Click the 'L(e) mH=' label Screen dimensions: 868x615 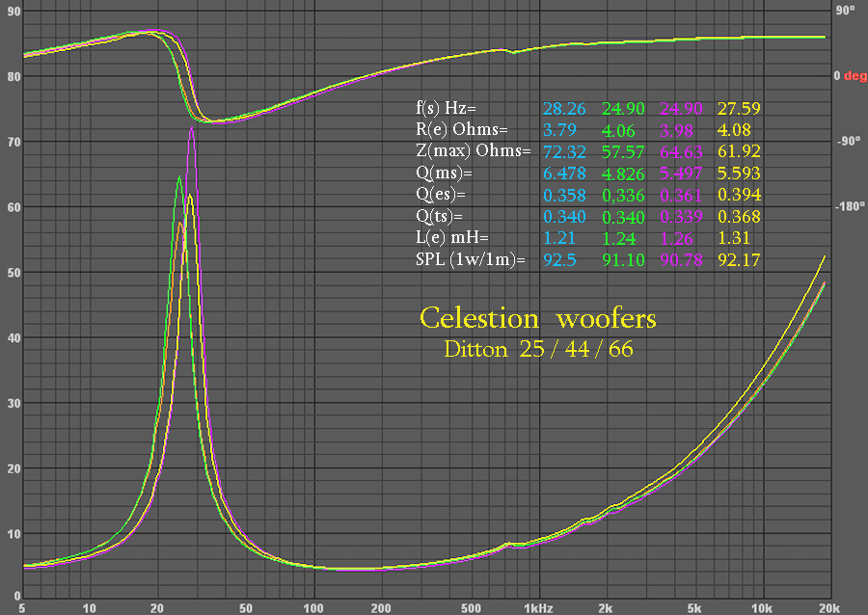click(x=452, y=238)
